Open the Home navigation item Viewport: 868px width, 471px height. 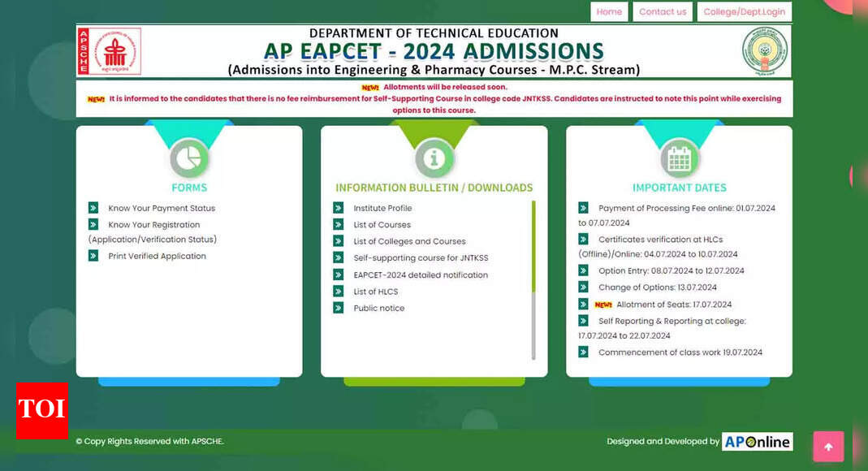click(x=608, y=11)
